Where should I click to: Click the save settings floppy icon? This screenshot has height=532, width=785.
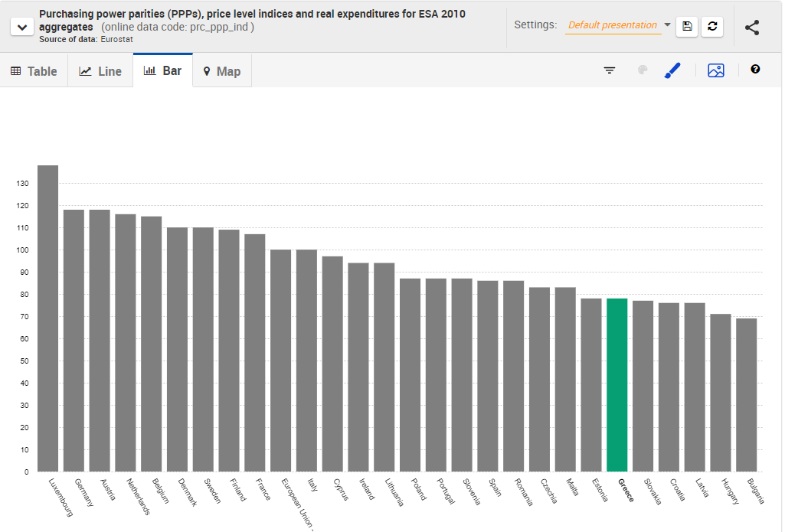tap(687, 27)
